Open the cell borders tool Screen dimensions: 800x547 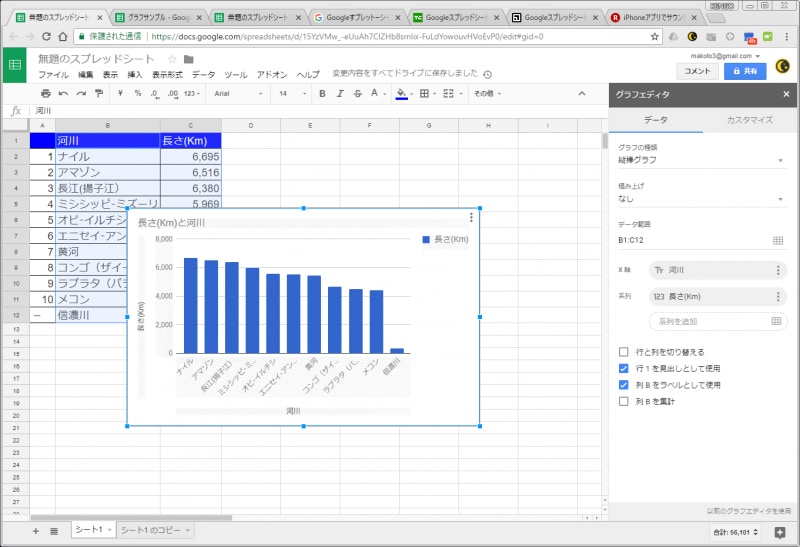click(425, 93)
